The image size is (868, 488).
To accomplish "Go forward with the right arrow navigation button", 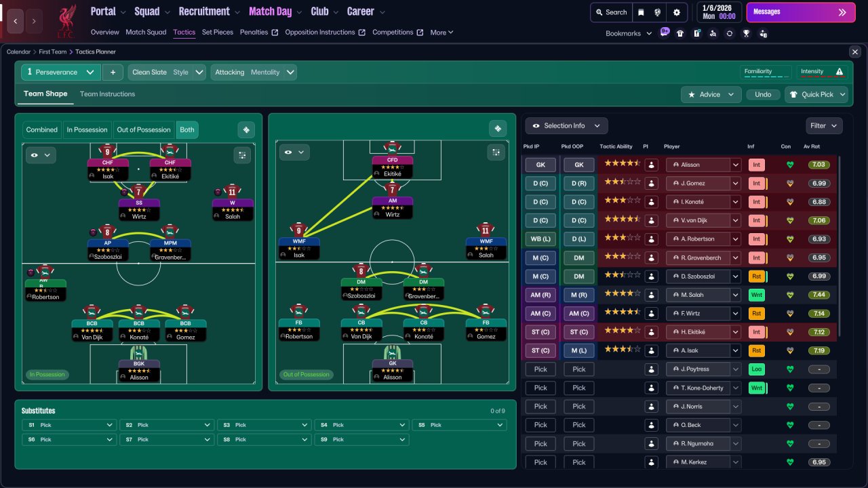I will (33, 22).
